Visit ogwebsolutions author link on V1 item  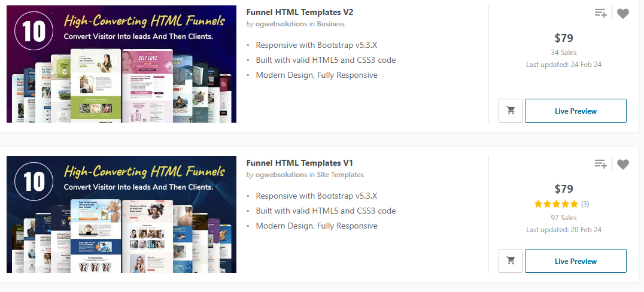(x=281, y=175)
